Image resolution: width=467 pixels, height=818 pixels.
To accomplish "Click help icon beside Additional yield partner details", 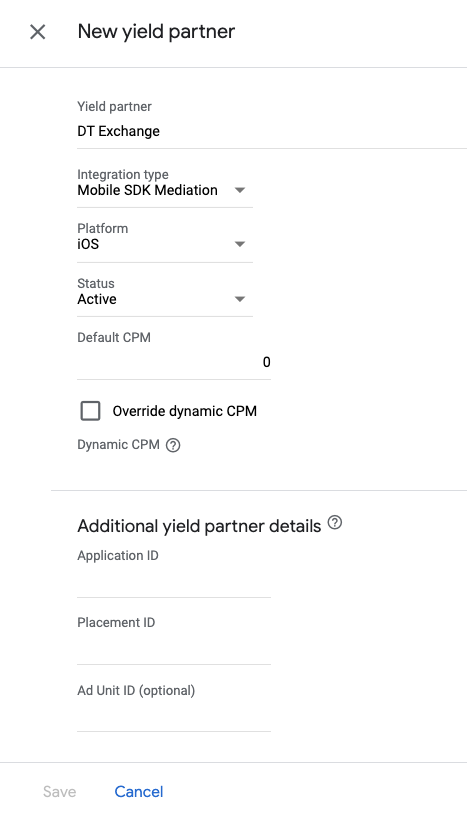I will tap(335, 522).
